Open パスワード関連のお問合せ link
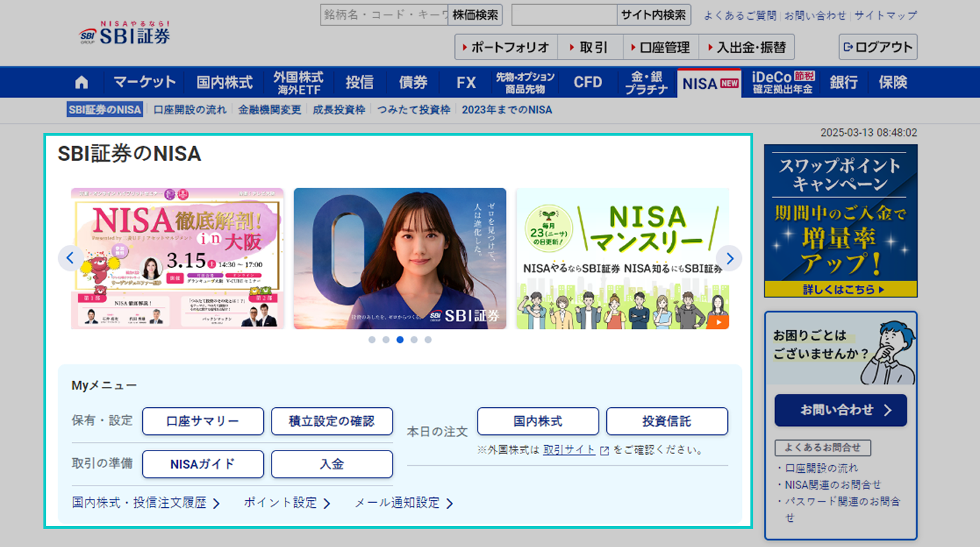 pos(842,509)
